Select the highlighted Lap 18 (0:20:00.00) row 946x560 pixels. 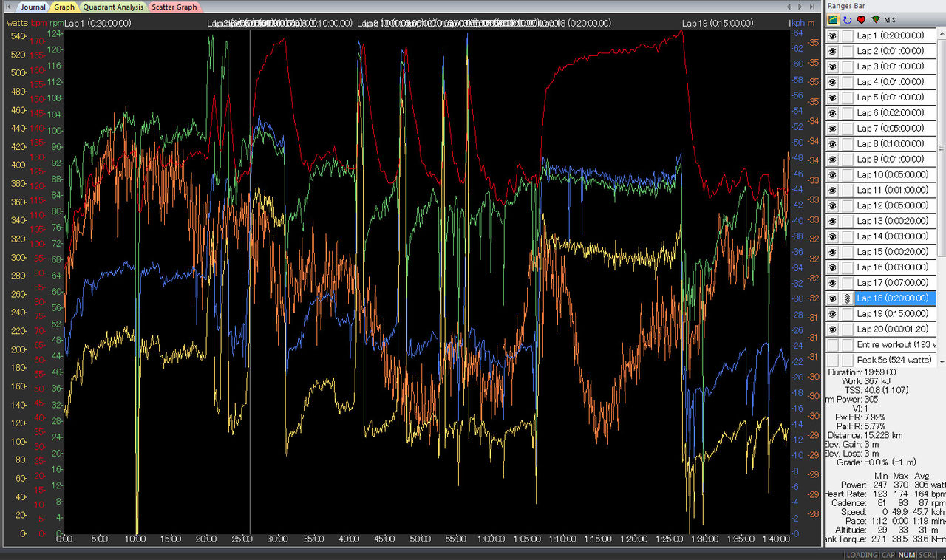click(x=881, y=298)
